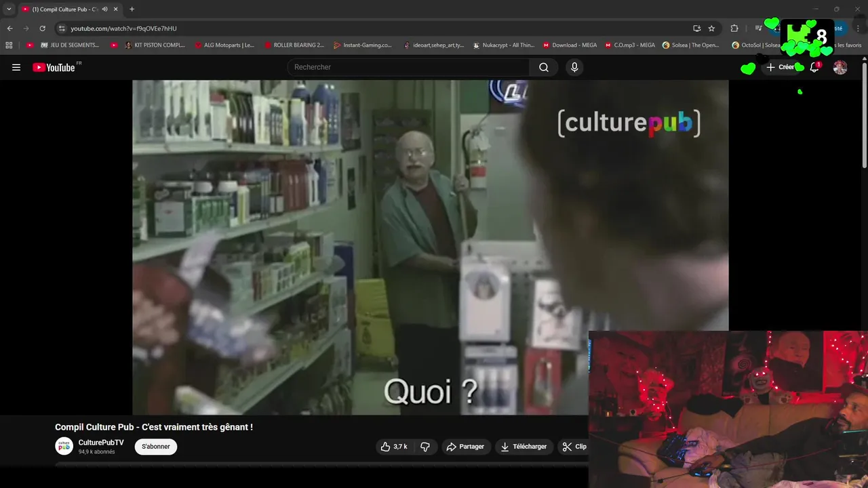Close the Compil Culture Pub tab
Image resolution: width=868 pixels, height=488 pixels.
click(x=116, y=9)
